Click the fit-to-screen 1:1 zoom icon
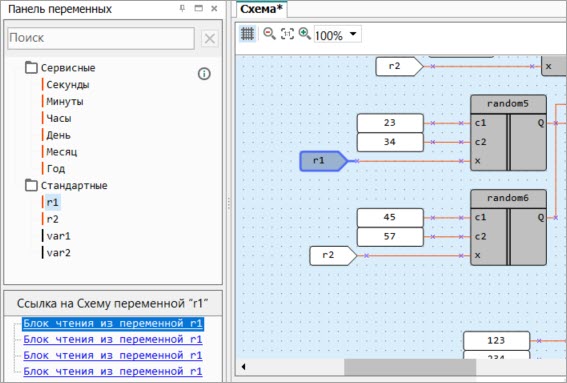Screen dimensions: 567x383 (x=287, y=34)
